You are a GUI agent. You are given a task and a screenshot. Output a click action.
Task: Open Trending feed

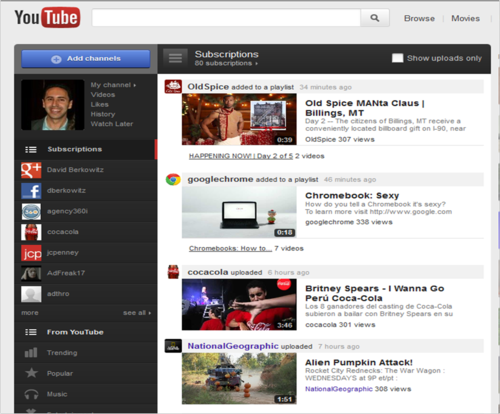62,353
